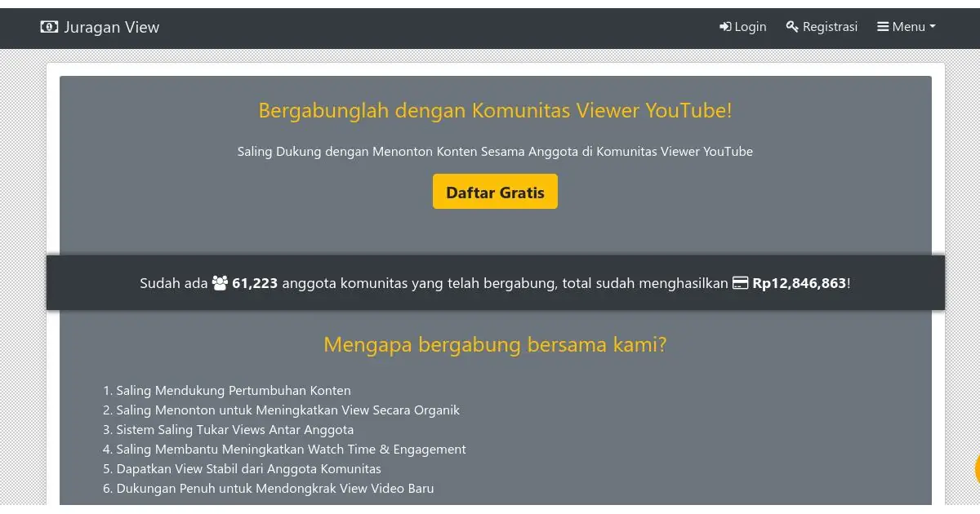This screenshot has height=514, width=980.
Task: Open the Menu item in the navigation bar
Action: click(906, 26)
